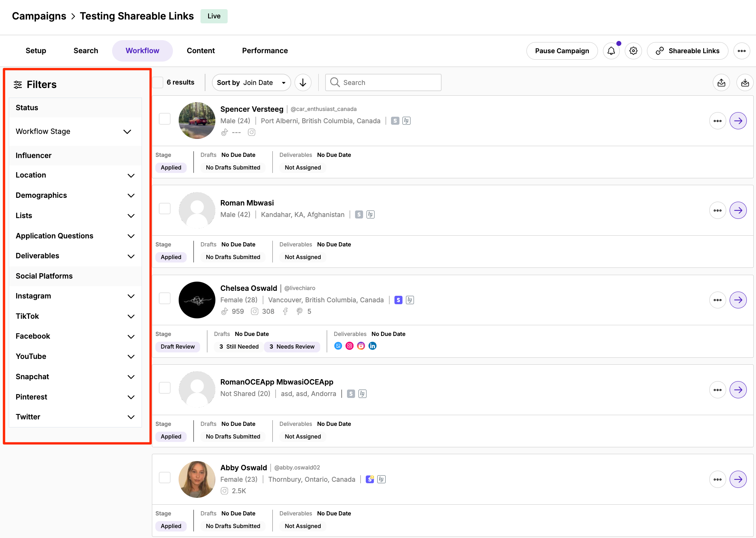Image resolution: width=756 pixels, height=538 pixels.
Task: Switch to the Performance tab
Action: pyautogui.click(x=265, y=51)
